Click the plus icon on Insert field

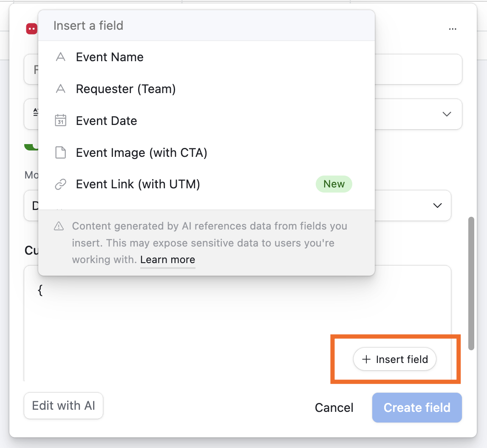(366, 359)
